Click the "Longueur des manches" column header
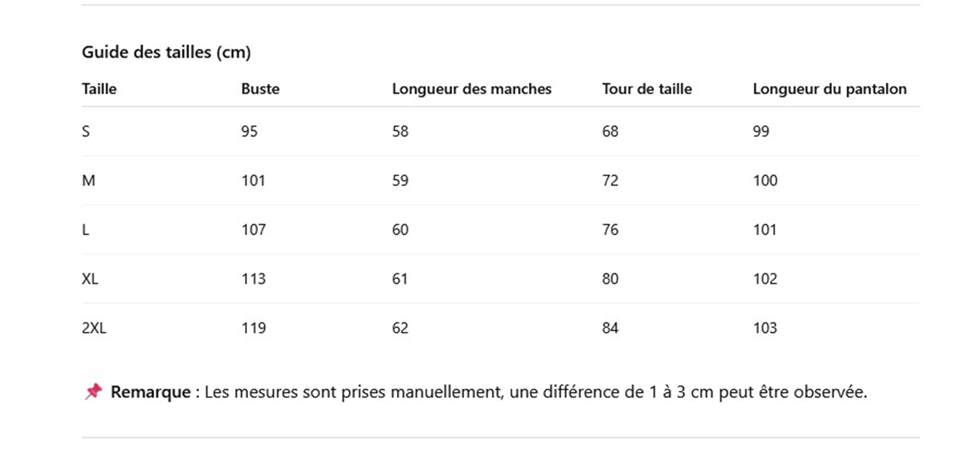 point(471,89)
